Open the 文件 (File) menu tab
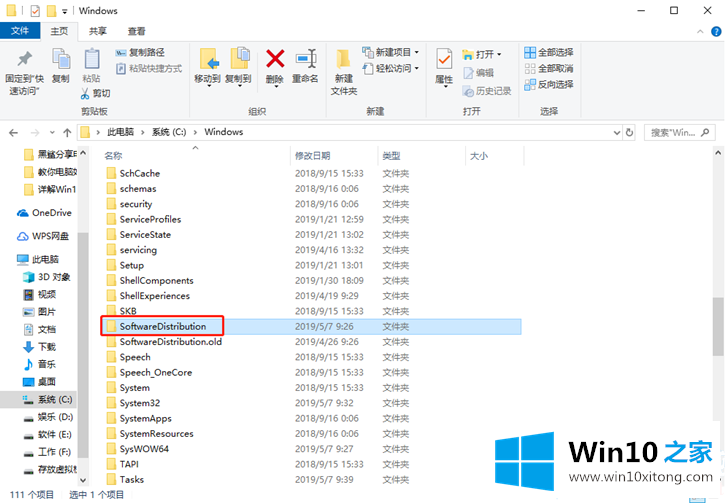This screenshot has height=503, width=725. click(x=20, y=31)
